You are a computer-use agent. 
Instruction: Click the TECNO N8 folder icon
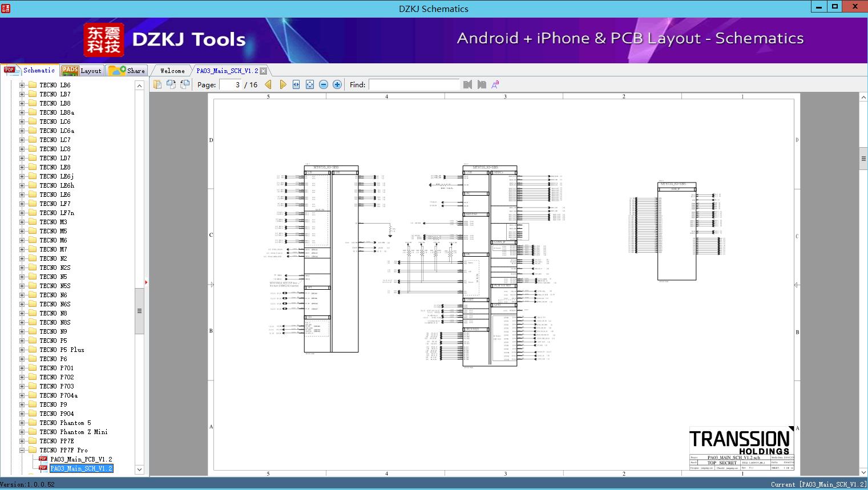33,313
